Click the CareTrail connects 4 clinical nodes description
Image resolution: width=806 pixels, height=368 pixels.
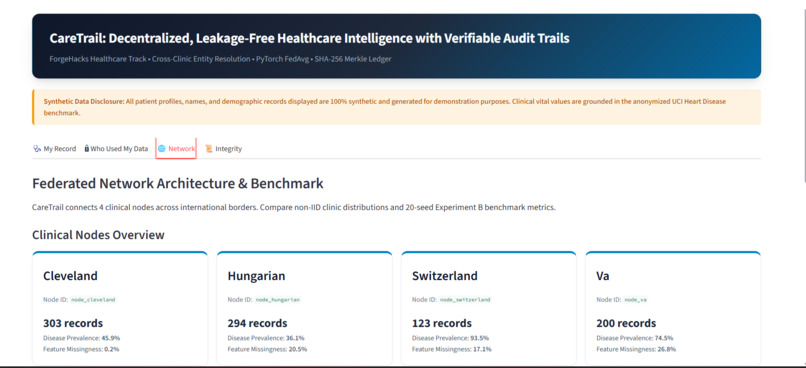coord(294,208)
